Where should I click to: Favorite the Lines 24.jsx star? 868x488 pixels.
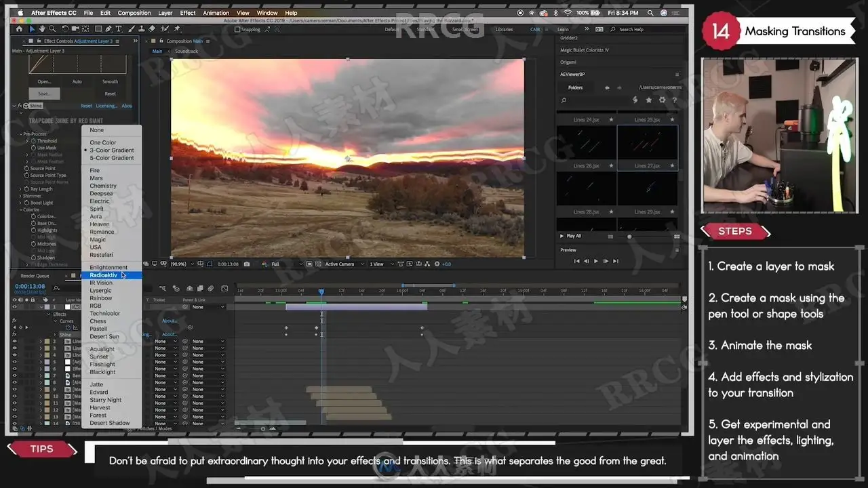611,120
